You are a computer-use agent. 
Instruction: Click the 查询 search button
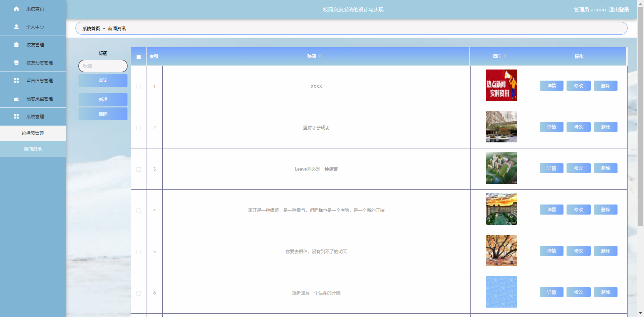click(x=103, y=81)
